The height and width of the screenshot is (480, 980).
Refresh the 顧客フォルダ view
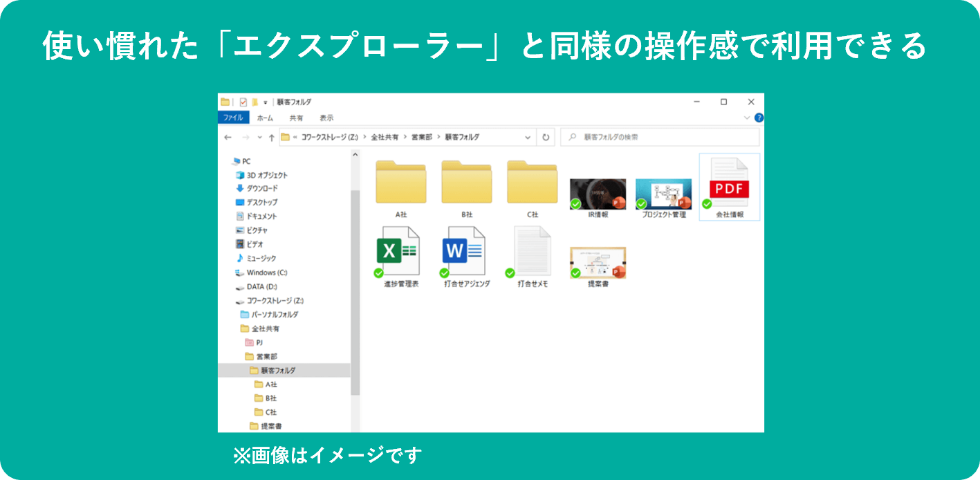(546, 137)
